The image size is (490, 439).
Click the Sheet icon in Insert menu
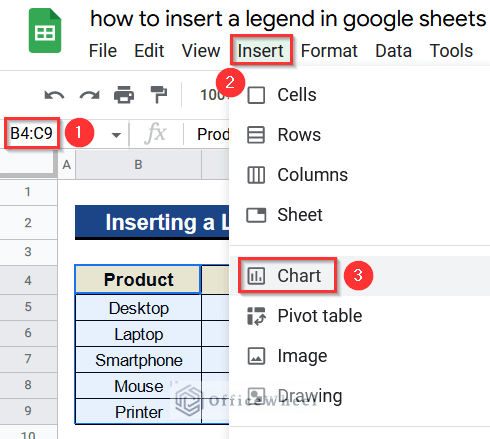coord(256,215)
